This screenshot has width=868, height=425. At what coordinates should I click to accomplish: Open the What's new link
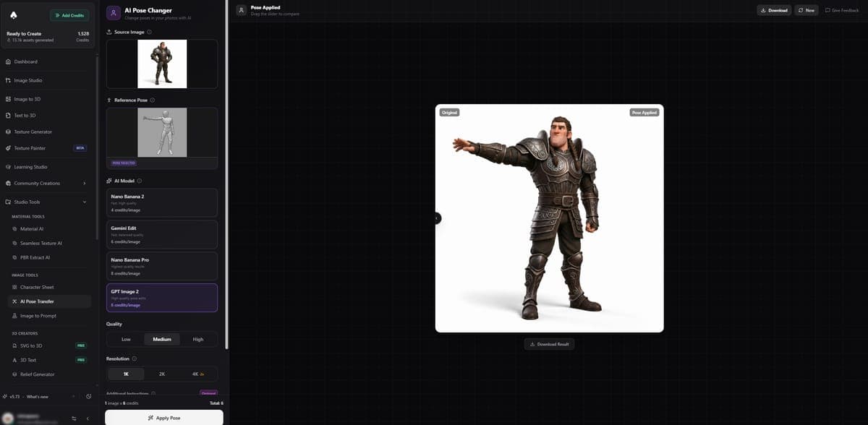tap(38, 397)
